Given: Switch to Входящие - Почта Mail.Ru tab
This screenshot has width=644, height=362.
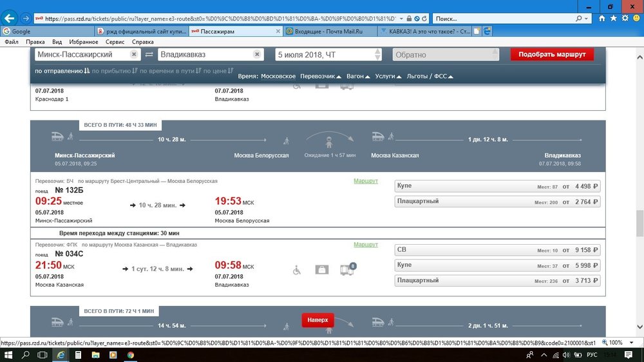Looking at the screenshot, I should coord(328,31).
